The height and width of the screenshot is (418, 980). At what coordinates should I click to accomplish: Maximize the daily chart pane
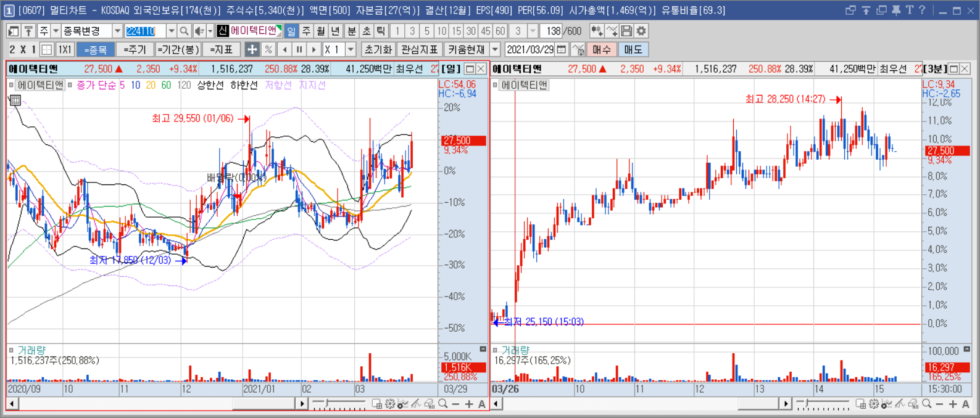tap(470, 69)
